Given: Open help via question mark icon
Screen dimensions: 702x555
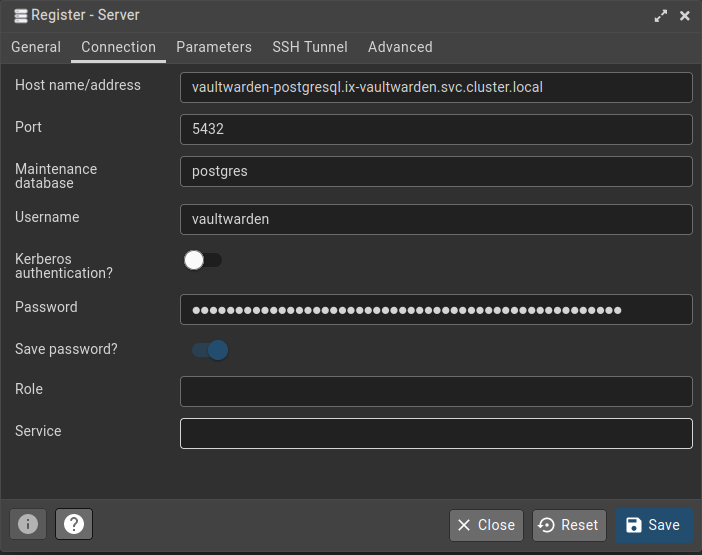Looking at the screenshot, I should coord(74,524).
